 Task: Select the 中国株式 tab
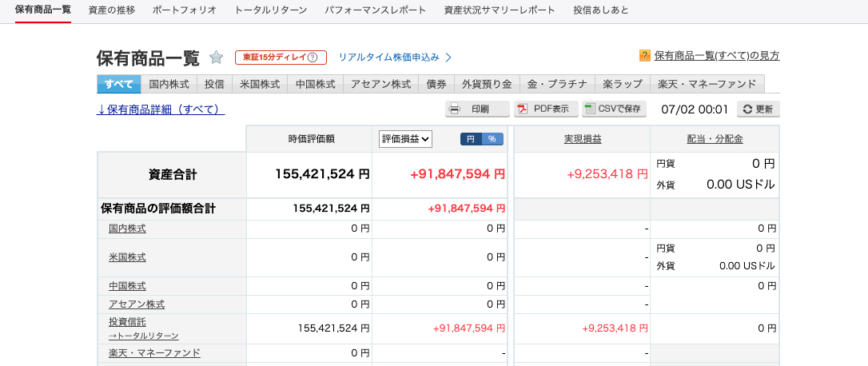tap(316, 84)
